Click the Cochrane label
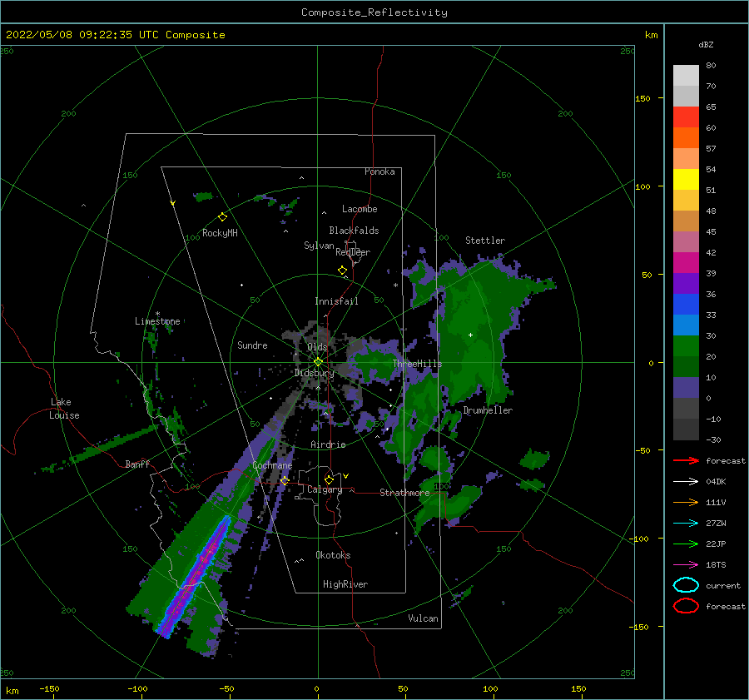 (272, 465)
